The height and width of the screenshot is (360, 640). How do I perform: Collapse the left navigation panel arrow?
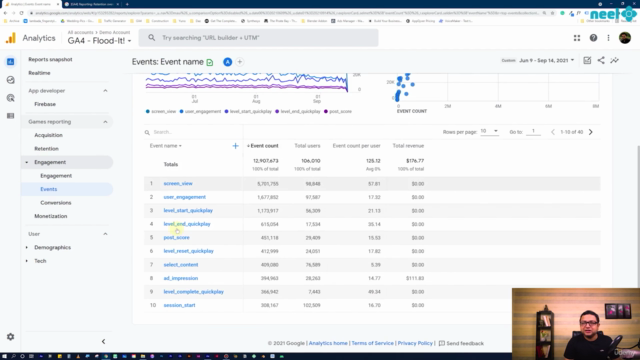click(x=103, y=342)
